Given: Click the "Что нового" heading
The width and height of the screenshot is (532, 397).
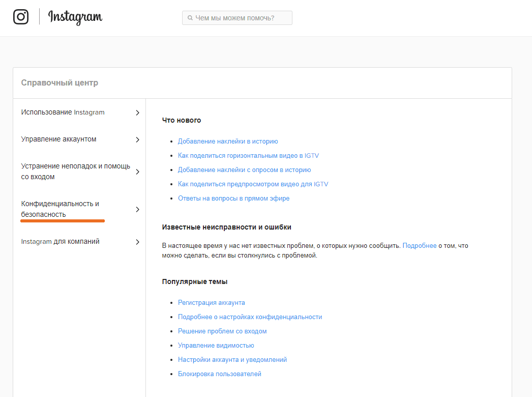Looking at the screenshot, I should 182,120.
